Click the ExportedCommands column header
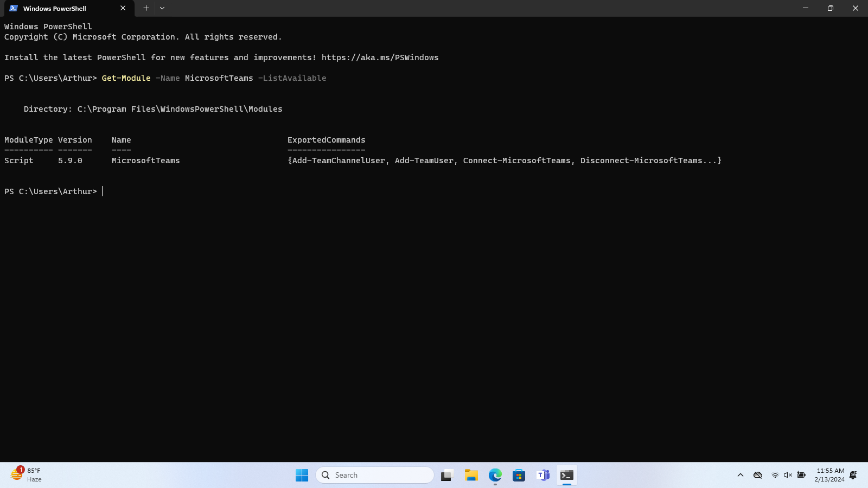 (x=327, y=140)
